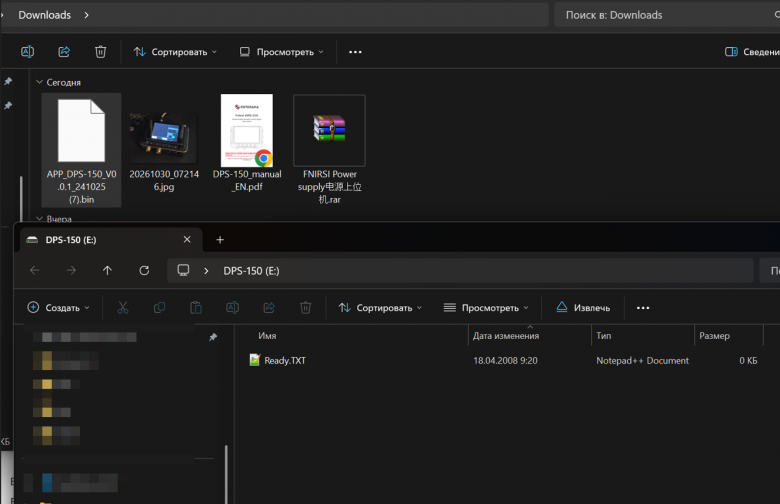The width and height of the screenshot is (780, 504).
Task: Click the forward arrow in DPS-150 window
Action: click(71, 271)
